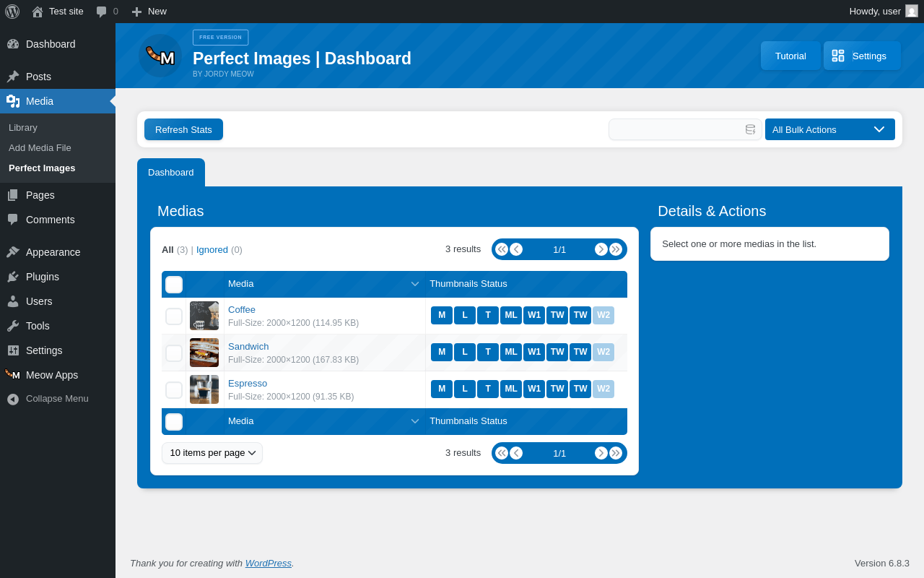Image resolution: width=924 pixels, height=578 pixels.
Task: Click the Tools wrench icon
Action: [13, 326]
